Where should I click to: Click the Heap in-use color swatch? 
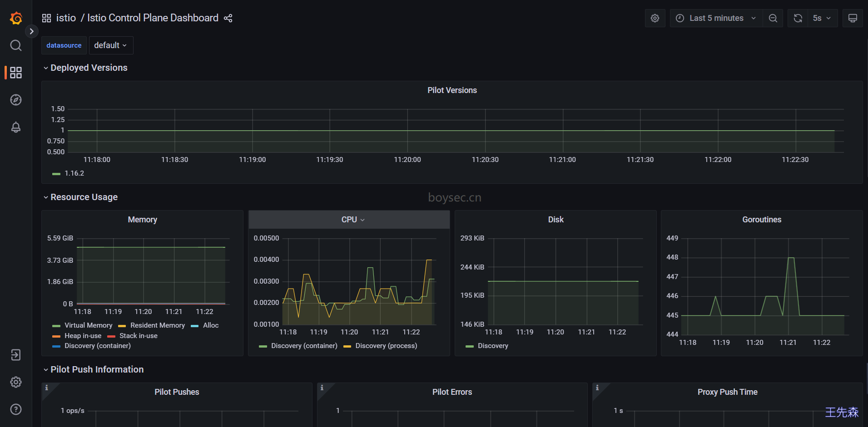click(x=56, y=336)
